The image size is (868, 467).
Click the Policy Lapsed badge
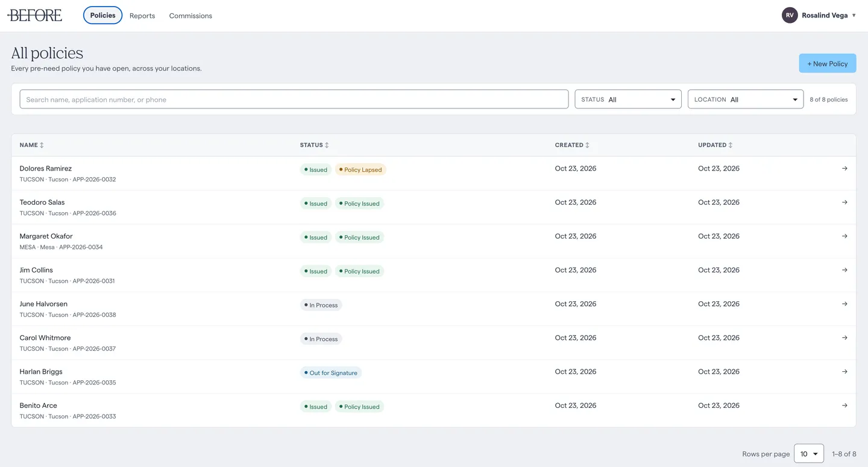pos(360,170)
